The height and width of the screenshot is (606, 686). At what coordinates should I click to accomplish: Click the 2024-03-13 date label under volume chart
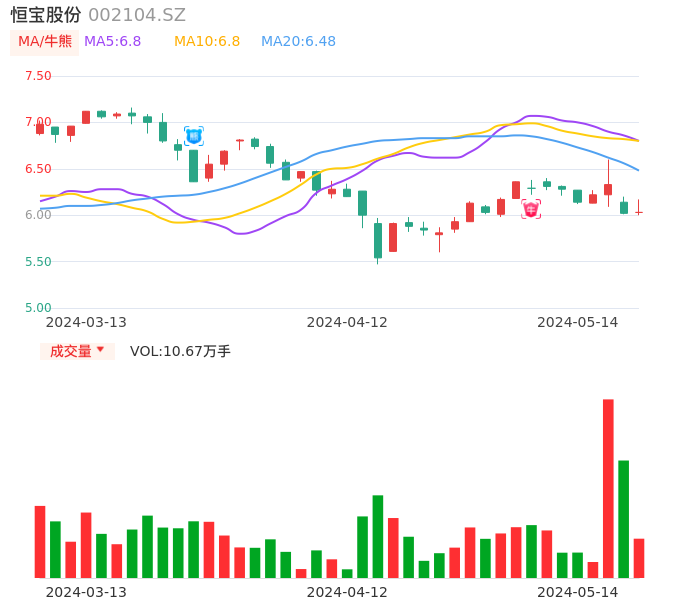[86, 592]
